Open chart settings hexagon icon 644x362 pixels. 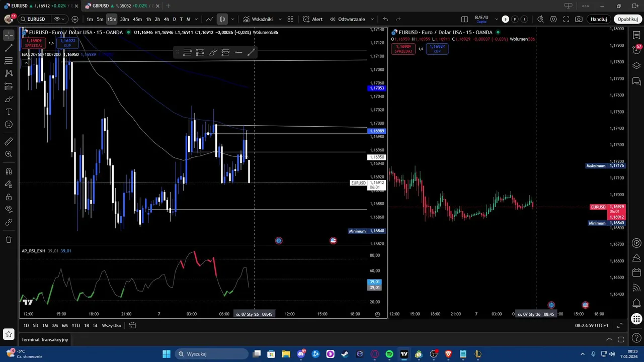[x=553, y=19]
